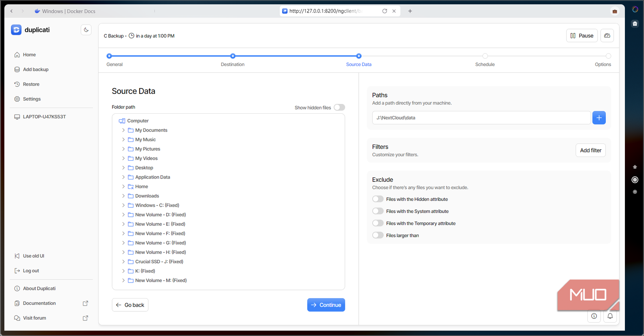Viewport: 644px width, 336px height.
Task: Open the throttle speed icon button
Action: click(x=607, y=36)
